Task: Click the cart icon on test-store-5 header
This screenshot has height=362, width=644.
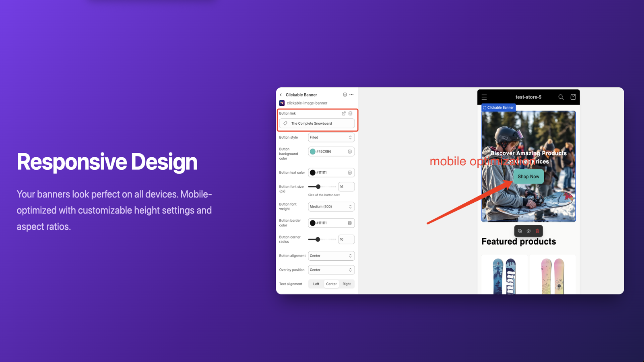Action: pos(573,97)
